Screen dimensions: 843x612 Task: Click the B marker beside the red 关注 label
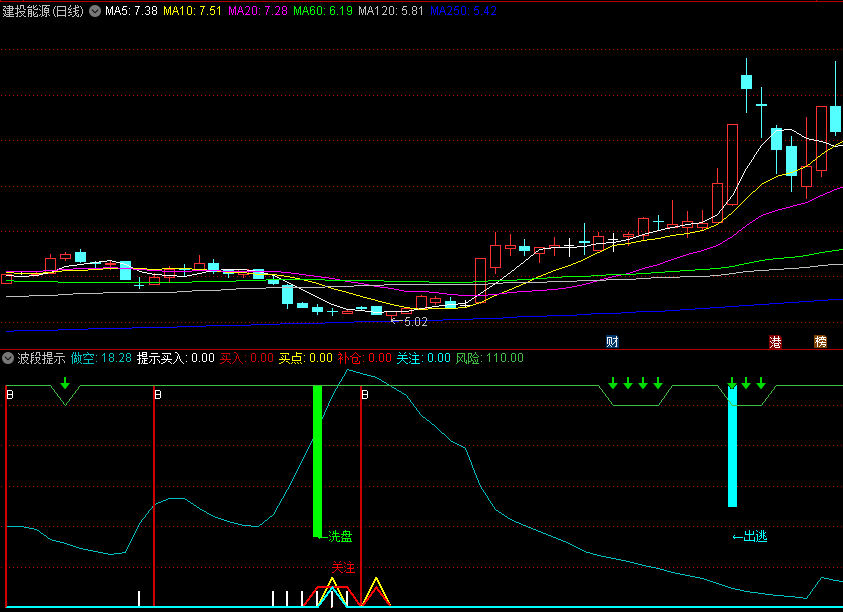365,395
